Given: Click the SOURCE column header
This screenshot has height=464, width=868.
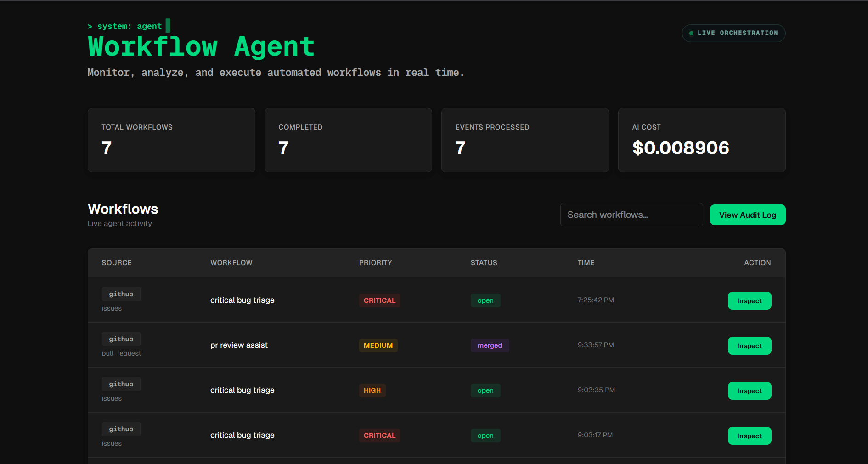Looking at the screenshot, I should click(x=117, y=263).
